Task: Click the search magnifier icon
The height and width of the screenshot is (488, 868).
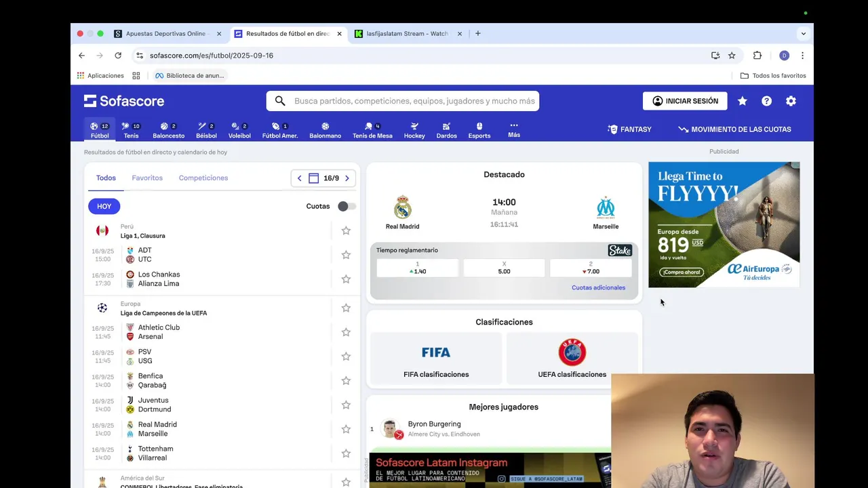Action: 280,101
